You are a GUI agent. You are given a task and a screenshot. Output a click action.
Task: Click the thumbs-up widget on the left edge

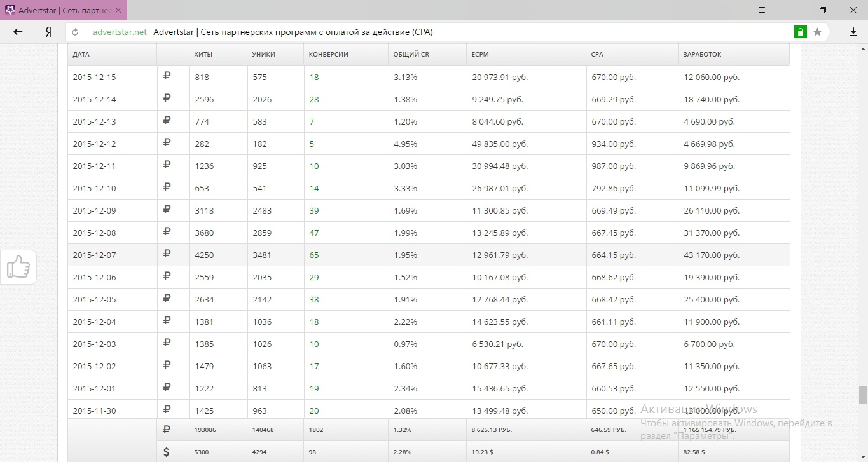(18, 267)
